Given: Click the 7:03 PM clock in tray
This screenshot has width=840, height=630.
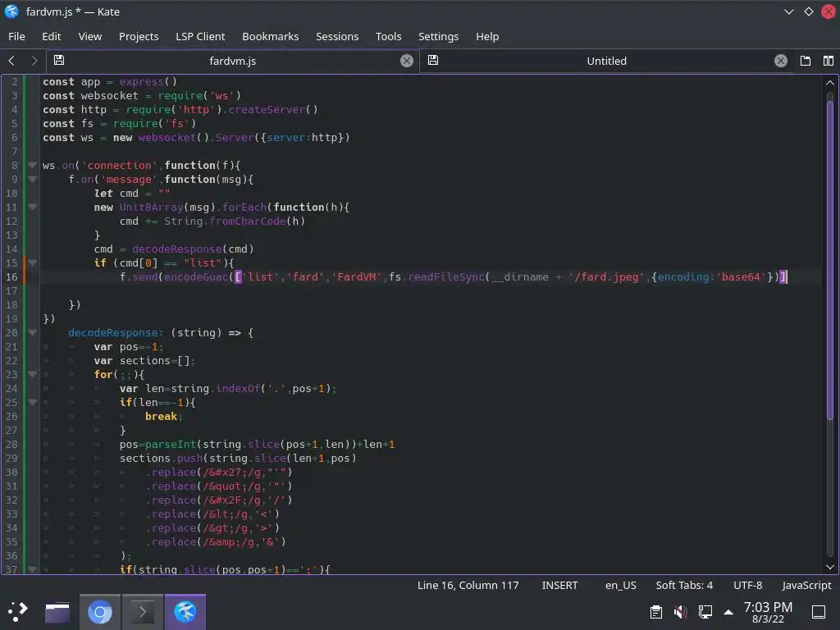Looking at the screenshot, I should point(768,607).
